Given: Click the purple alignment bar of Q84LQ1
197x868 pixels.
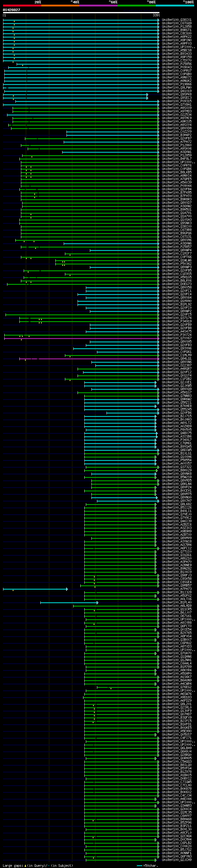Looking at the screenshot, I should pyautogui.click(x=90, y=358).
